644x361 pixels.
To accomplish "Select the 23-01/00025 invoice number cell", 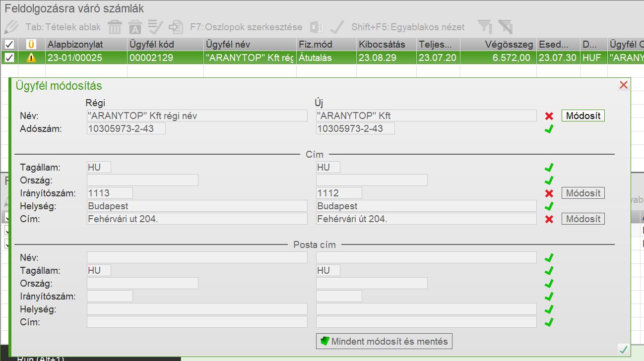I will [x=85, y=58].
